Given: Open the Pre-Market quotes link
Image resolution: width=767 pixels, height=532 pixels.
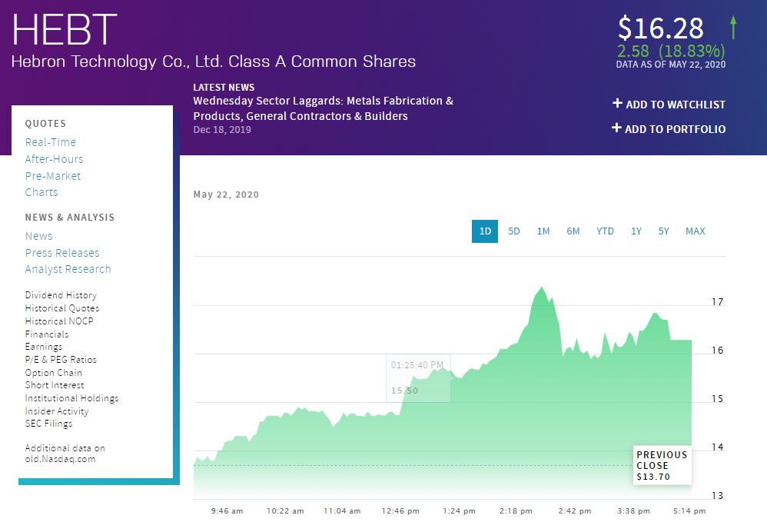Looking at the screenshot, I should pos(53,176).
